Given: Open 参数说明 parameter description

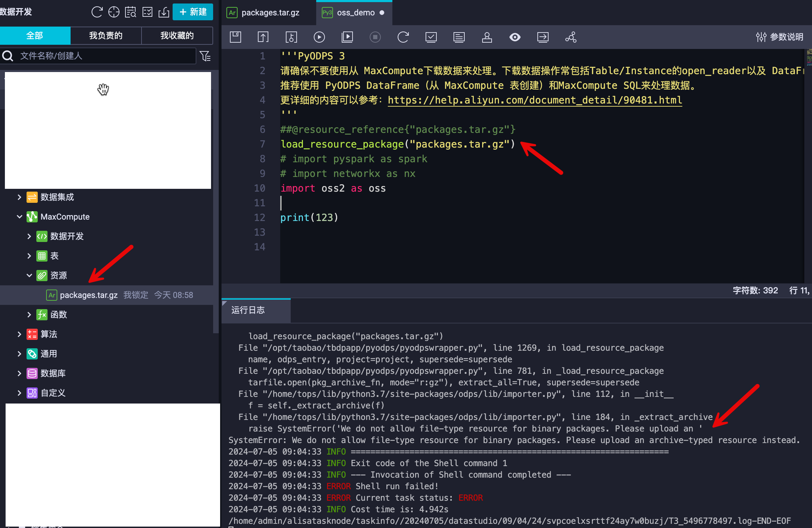Looking at the screenshot, I should coord(780,37).
